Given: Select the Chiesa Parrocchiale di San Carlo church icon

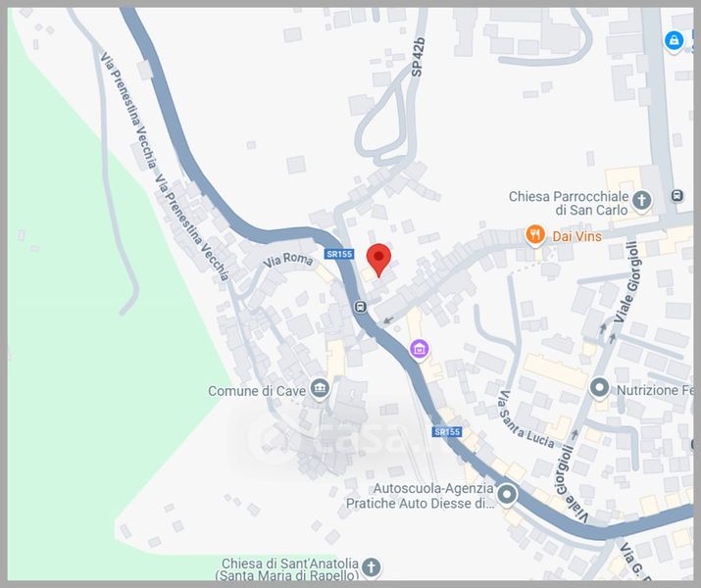Looking at the screenshot, I should (642, 201).
